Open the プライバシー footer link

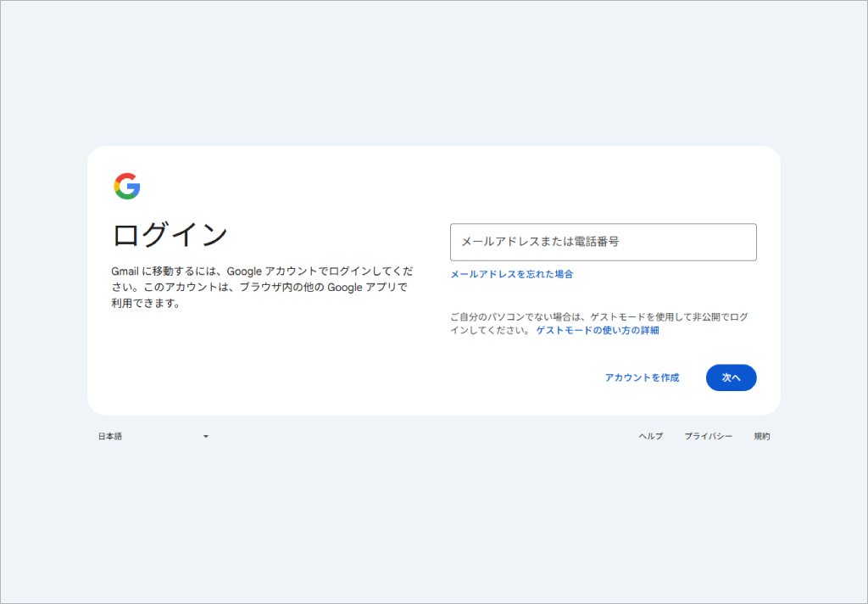[708, 437]
